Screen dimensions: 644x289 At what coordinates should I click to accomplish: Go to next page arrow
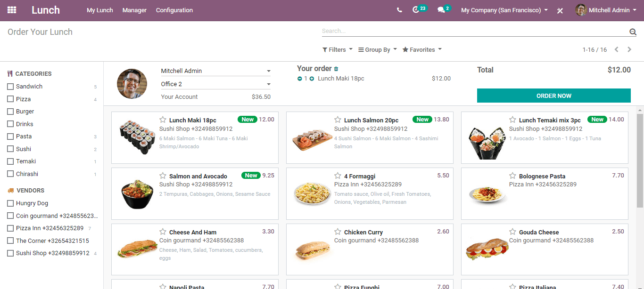coord(629,49)
